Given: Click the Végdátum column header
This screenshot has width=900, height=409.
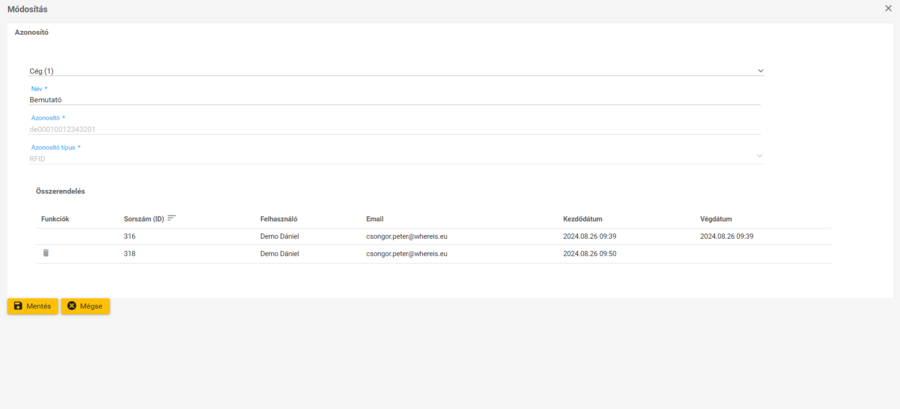Looking at the screenshot, I should (x=717, y=219).
